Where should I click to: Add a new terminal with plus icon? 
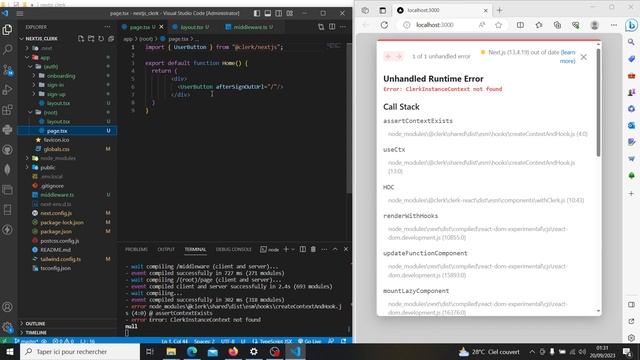coord(286,249)
